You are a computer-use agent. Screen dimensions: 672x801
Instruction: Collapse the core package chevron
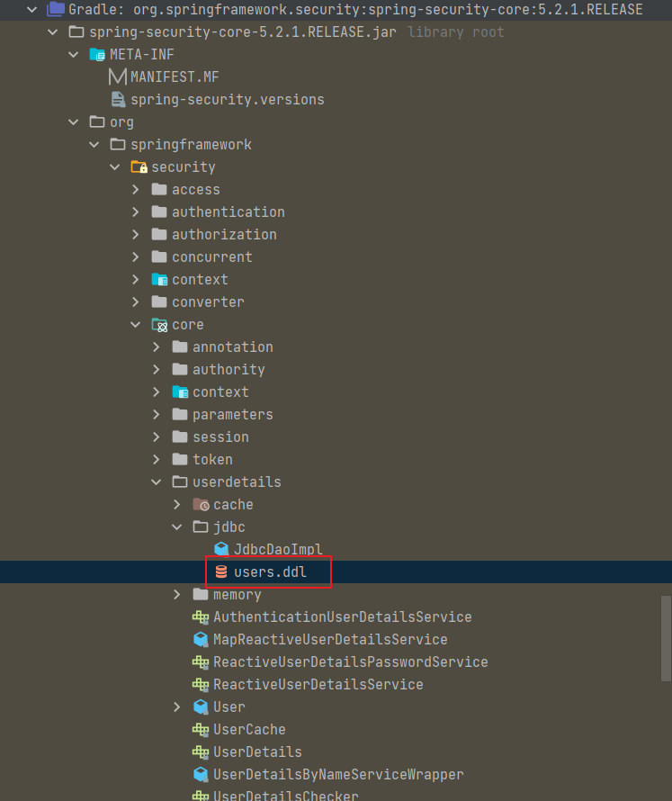pyautogui.click(x=135, y=324)
